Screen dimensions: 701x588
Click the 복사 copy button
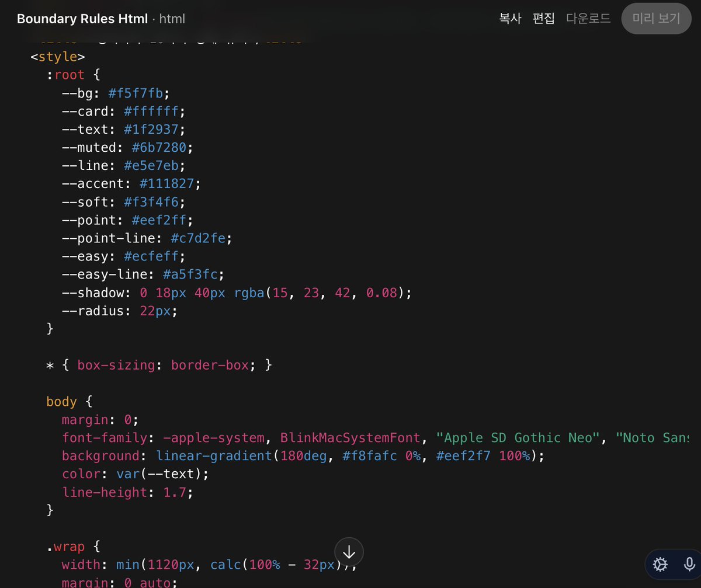pos(509,18)
